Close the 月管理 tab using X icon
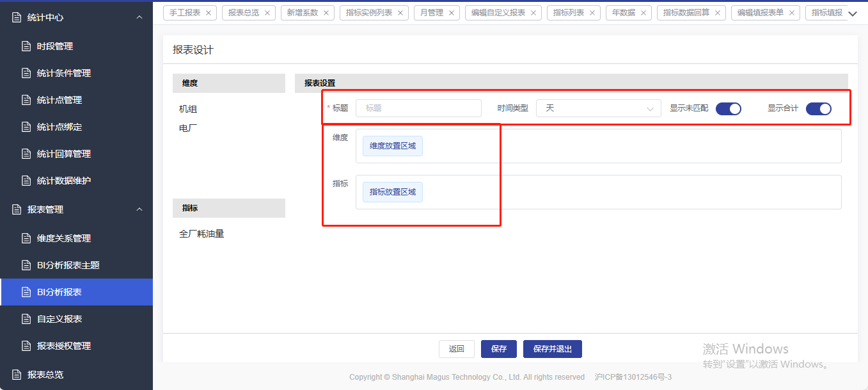Image resolution: width=868 pixels, height=390 pixels. (x=452, y=13)
